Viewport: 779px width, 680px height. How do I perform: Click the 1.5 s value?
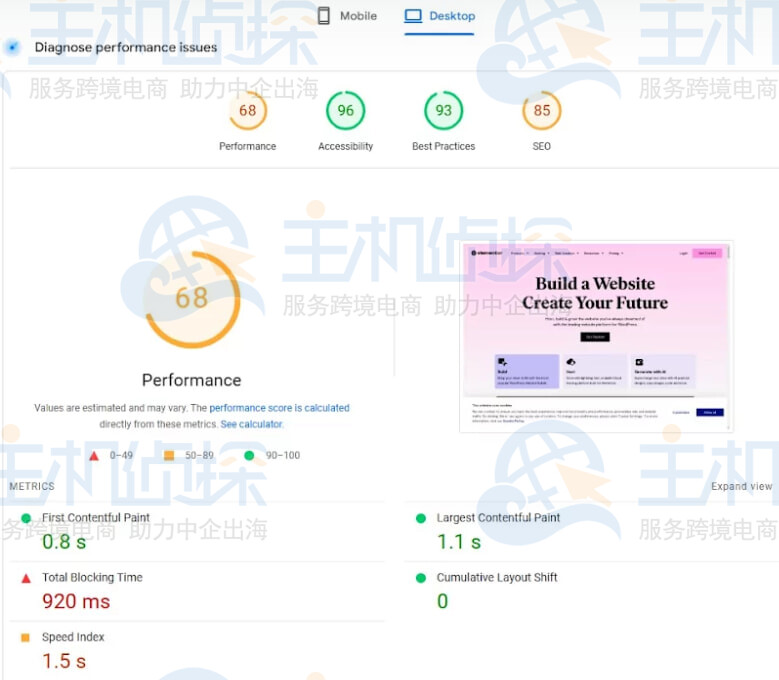coord(64,661)
